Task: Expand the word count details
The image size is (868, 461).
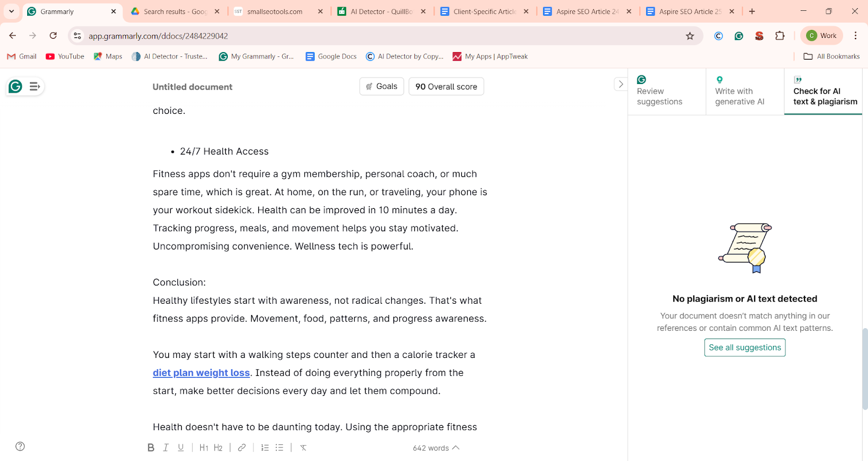Action: coord(436,448)
